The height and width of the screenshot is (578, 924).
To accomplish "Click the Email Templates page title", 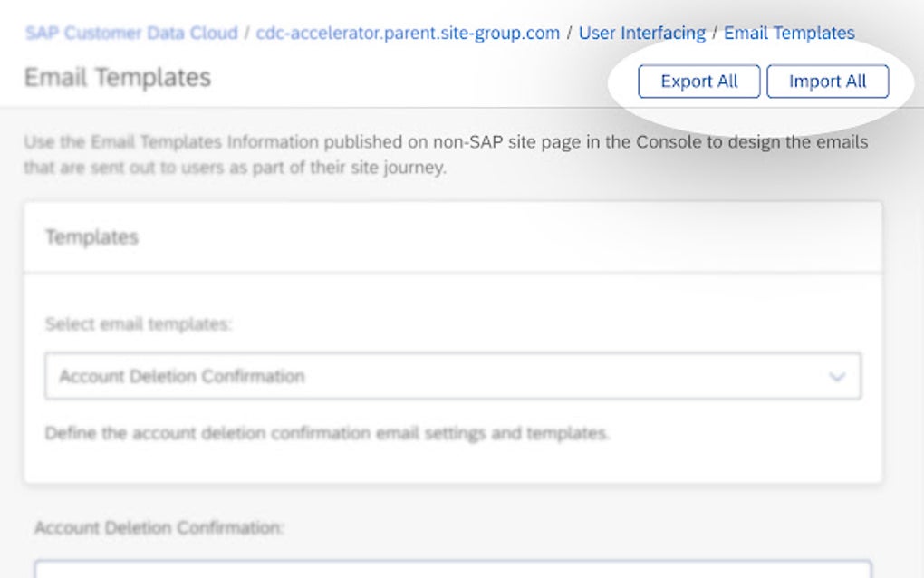I will coord(118,77).
